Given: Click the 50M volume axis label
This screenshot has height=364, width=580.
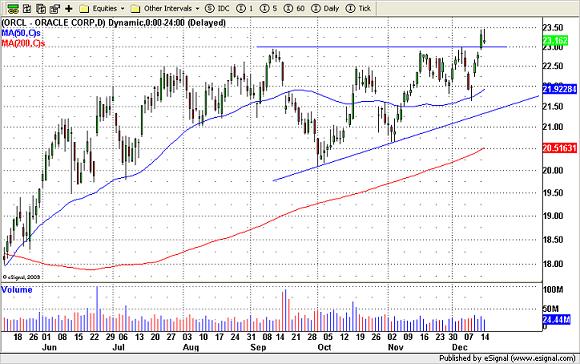Looking at the screenshot, I should [551, 309].
